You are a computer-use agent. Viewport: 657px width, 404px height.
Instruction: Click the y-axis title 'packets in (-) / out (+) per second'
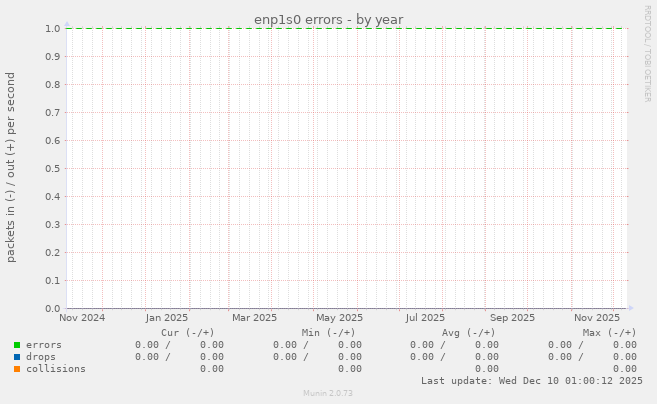(10, 168)
